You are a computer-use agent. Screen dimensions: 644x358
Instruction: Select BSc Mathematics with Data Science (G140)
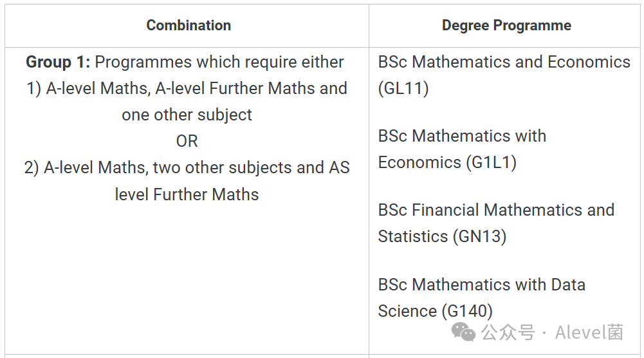481,297
